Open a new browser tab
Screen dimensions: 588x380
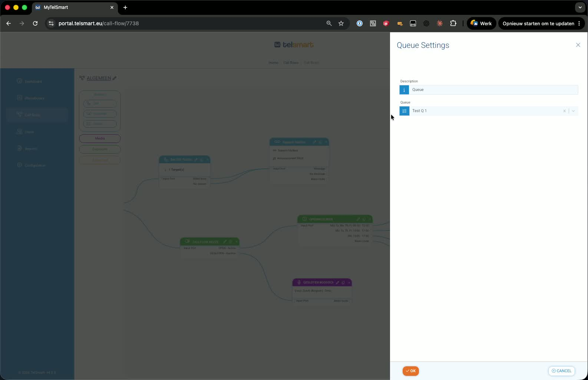pyautogui.click(x=125, y=7)
